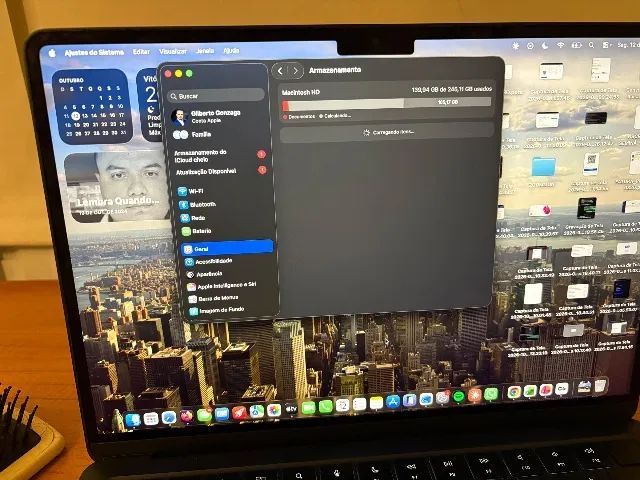Open the Editar menu
Viewport: 640px width, 480px height.
pyautogui.click(x=141, y=52)
